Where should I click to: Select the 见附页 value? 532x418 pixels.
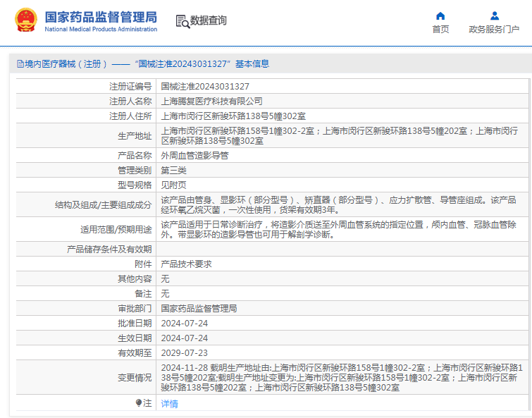tap(173, 185)
